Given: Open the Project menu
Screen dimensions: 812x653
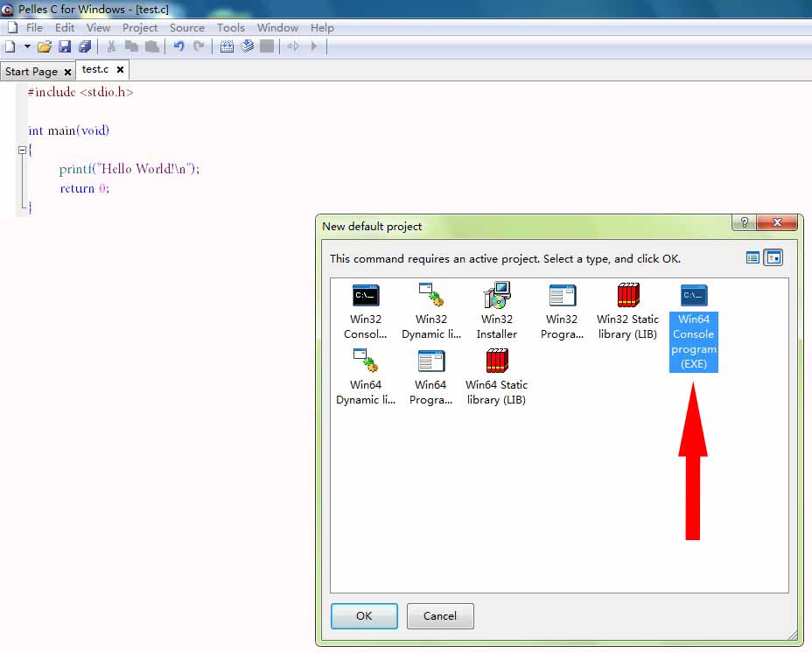Looking at the screenshot, I should pos(140,27).
